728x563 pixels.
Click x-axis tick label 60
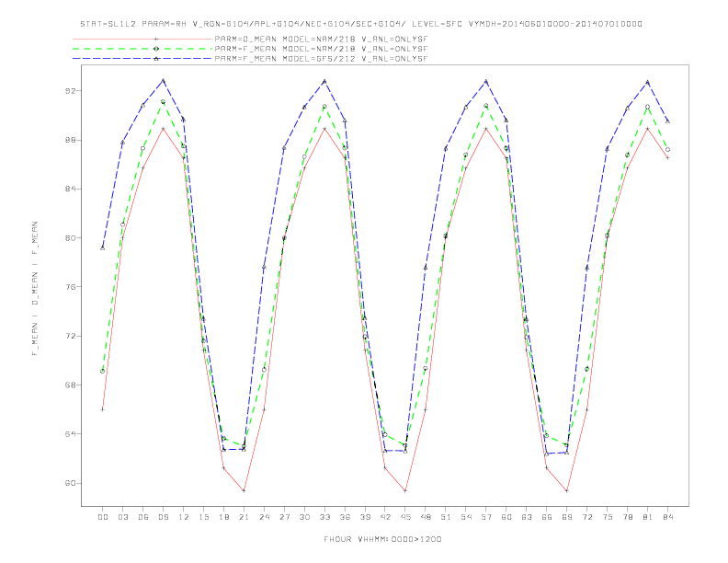506,517
